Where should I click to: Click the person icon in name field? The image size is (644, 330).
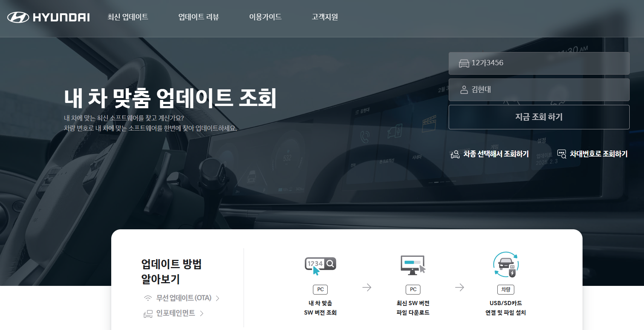(464, 90)
